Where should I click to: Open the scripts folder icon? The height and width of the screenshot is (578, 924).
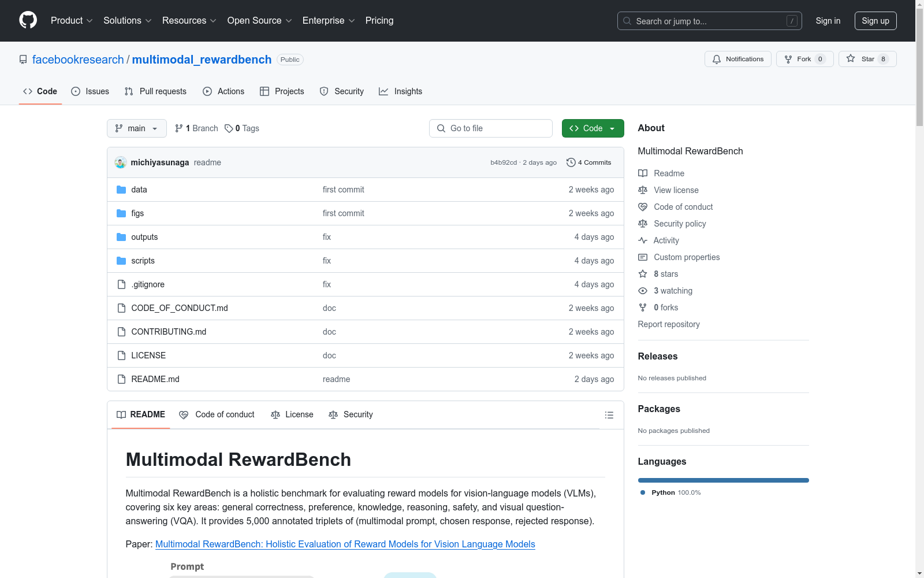[x=121, y=261]
